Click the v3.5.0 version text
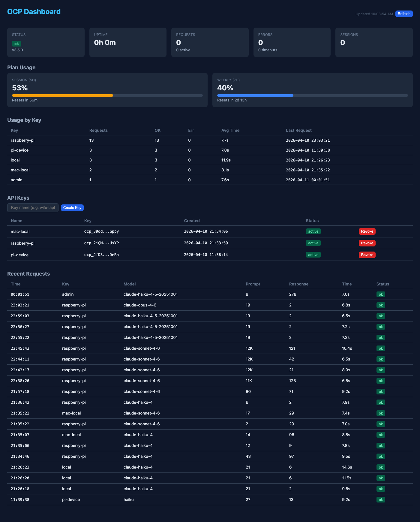This screenshot has width=420, height=522. pyautogui.click(x=17, y=50)
